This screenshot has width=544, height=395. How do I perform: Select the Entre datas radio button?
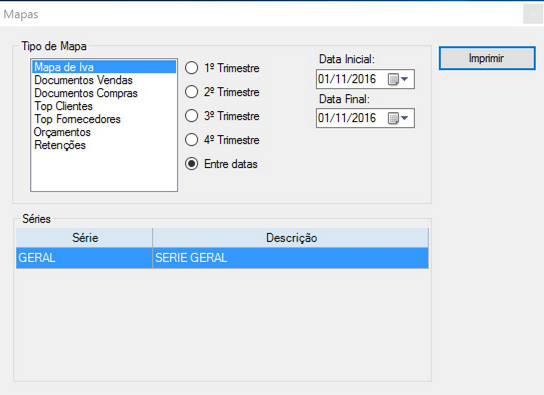pyautogui.click(x=192, y=164)
